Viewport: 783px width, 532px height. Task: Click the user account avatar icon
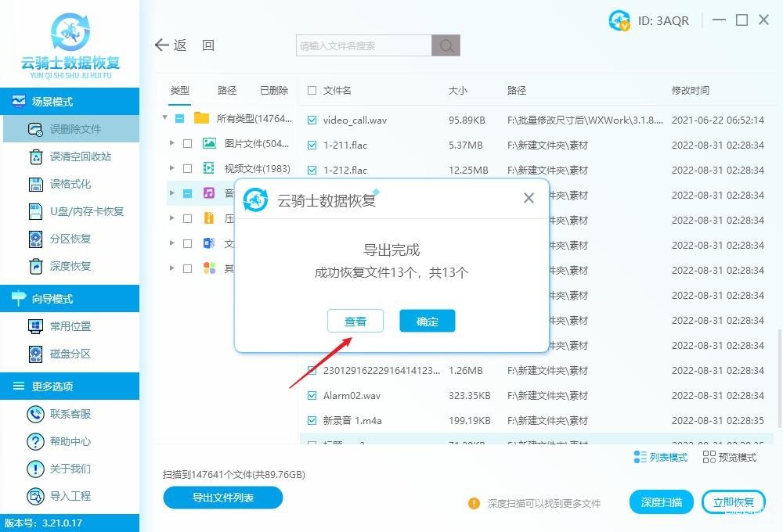point(619,20)
